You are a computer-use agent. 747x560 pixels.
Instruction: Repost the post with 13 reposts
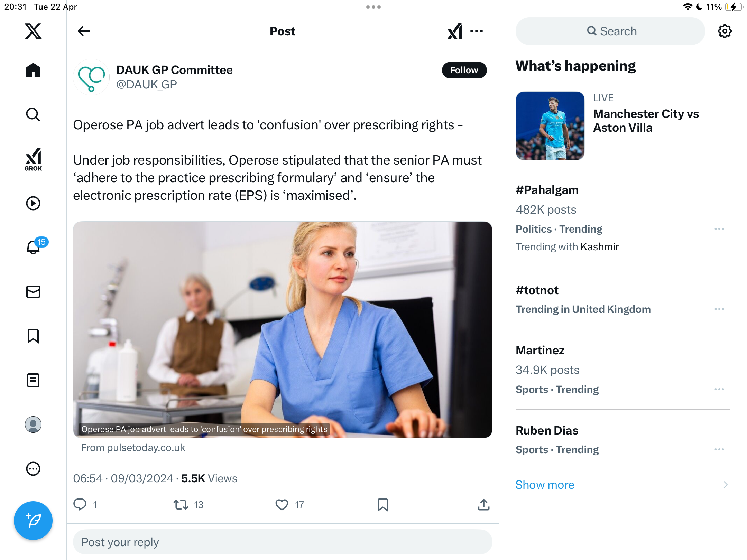tap(181, 505)
